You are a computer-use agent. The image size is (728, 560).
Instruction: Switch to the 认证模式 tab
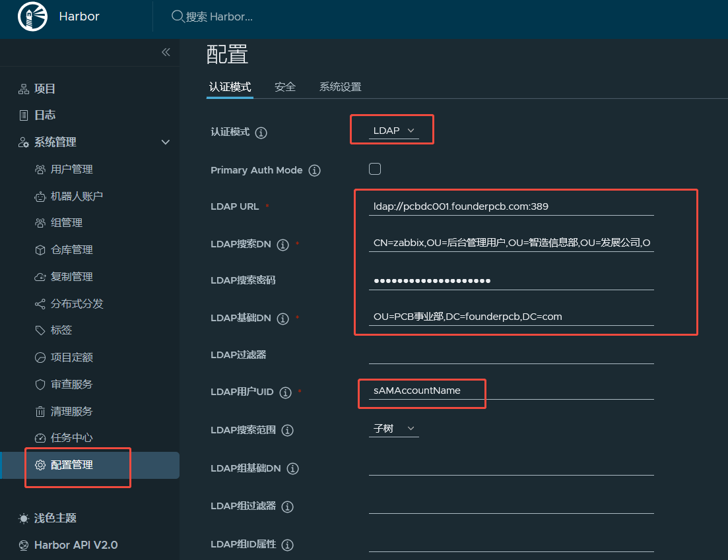coord(230,87)
